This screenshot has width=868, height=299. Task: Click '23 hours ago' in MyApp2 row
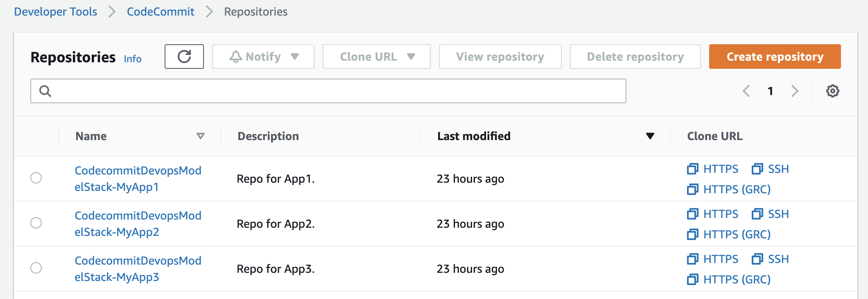[470, 224]
